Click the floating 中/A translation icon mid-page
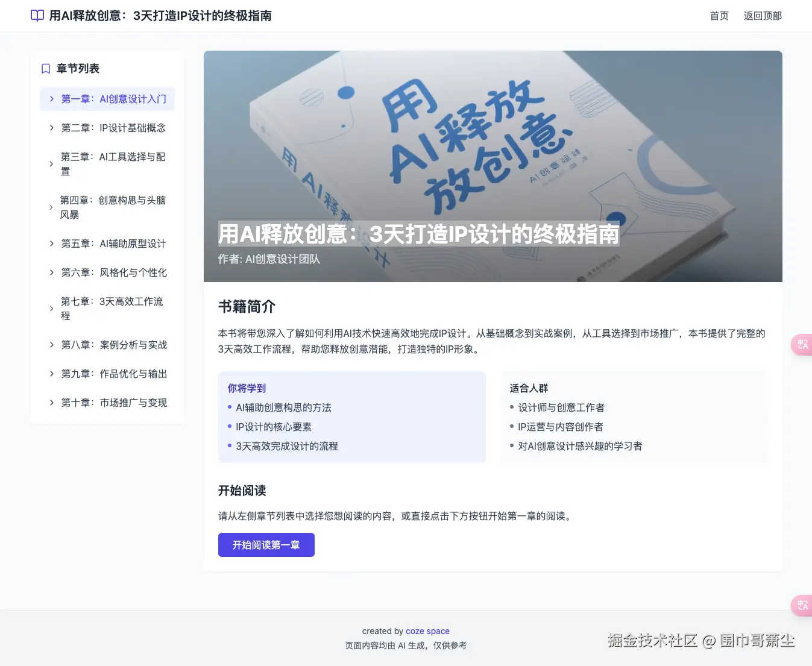812x666 pixels. [802, 344]
